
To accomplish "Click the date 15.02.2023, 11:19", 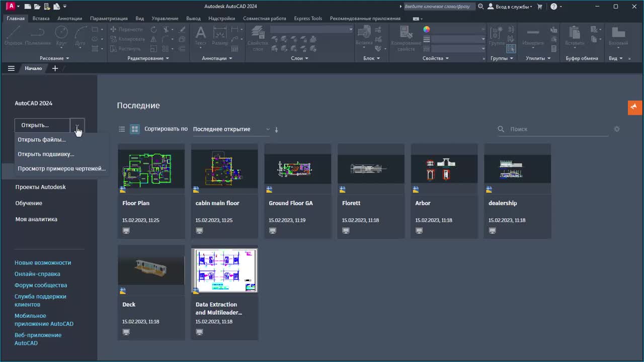I will pos(287,220).
